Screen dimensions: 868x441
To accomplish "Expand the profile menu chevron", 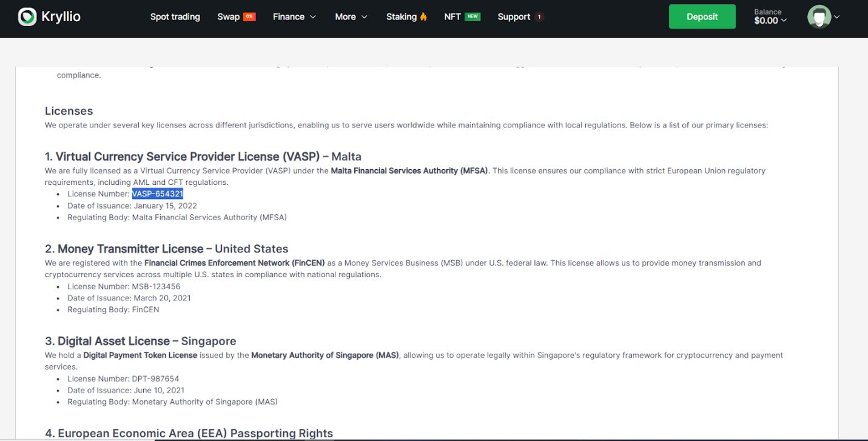I will tap(837, 17).
